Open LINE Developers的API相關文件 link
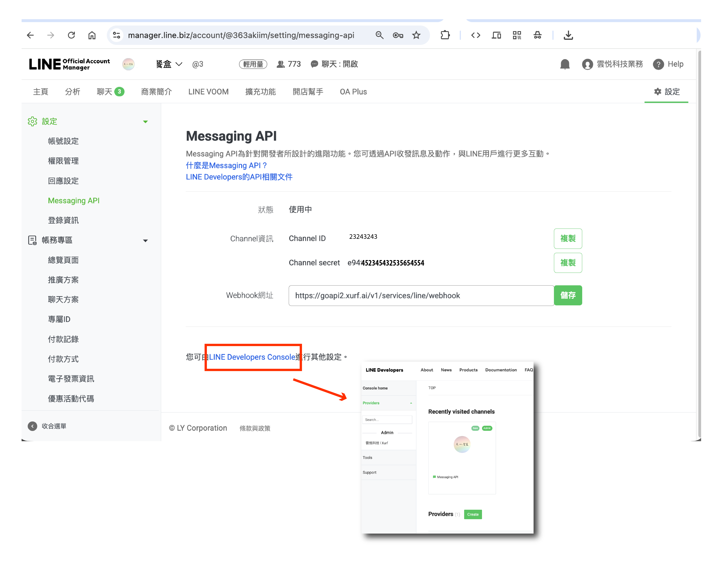The height and width of the screenshot is (569, 728). (239, 177)
